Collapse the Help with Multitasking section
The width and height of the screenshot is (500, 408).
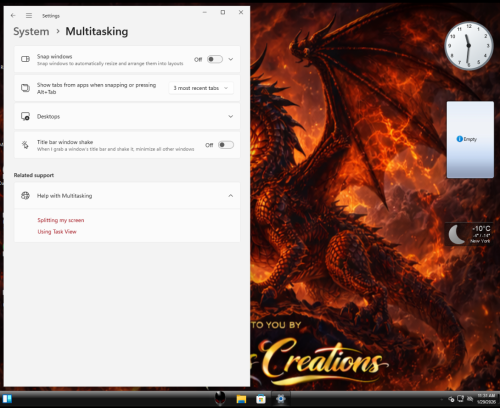coord(127,196)
